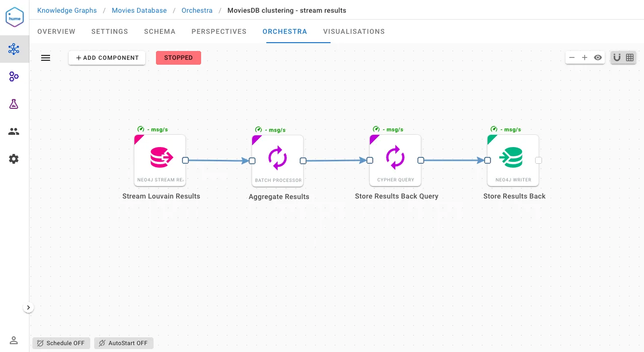644x352 pixels.
Task: Open Orchestra breadcrumb link
Action: click(197, 10)
